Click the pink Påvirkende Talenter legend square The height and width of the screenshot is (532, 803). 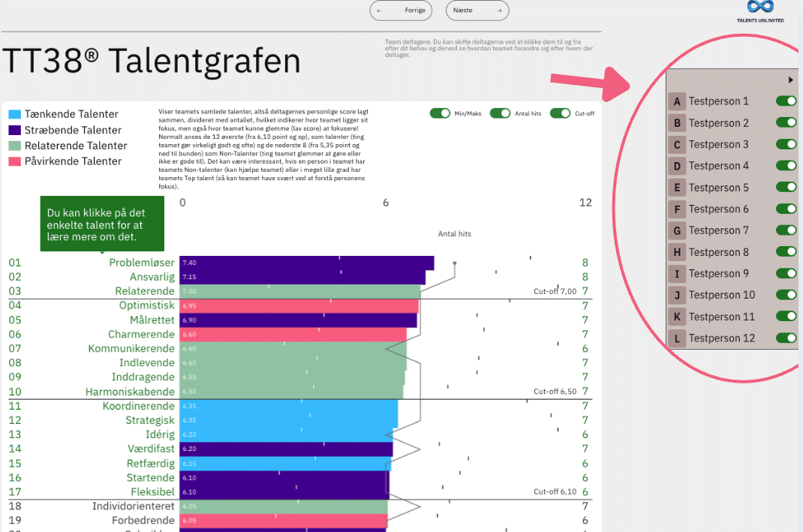point(15,161)
